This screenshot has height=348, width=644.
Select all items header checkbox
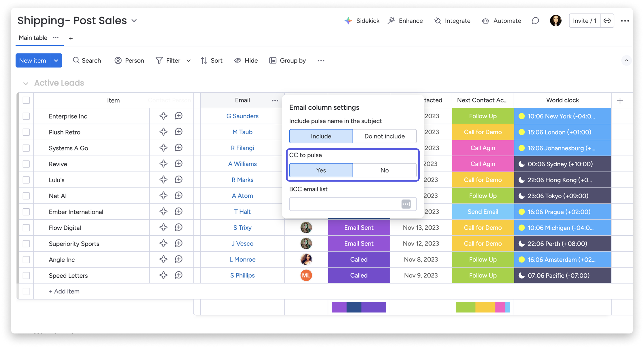[x=26, y=101]
